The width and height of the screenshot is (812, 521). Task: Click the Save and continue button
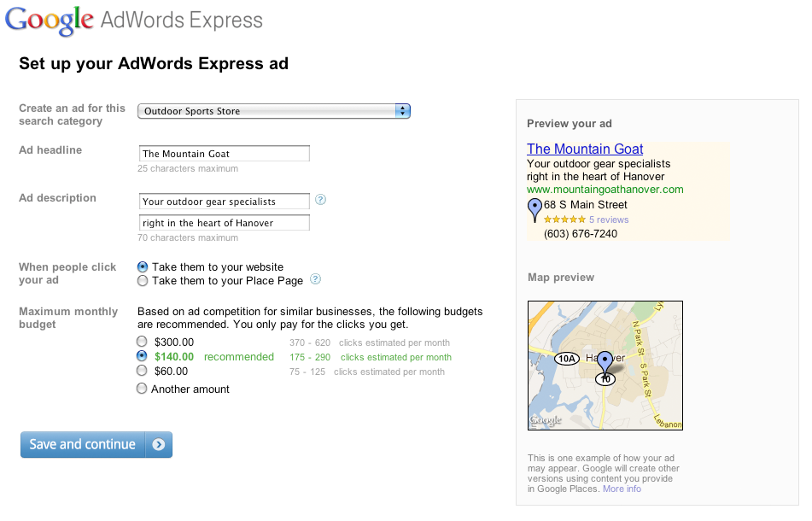(x=96, y=444)
